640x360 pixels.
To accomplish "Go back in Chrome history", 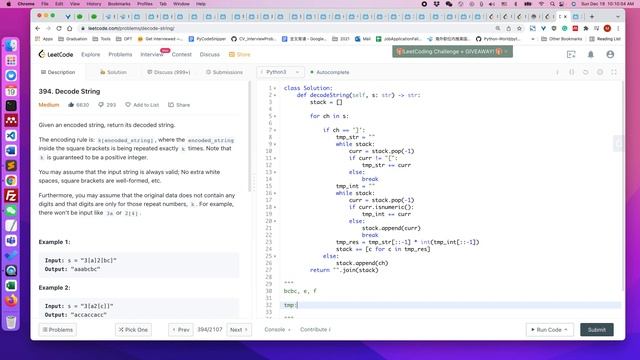I will click(38, 29).
